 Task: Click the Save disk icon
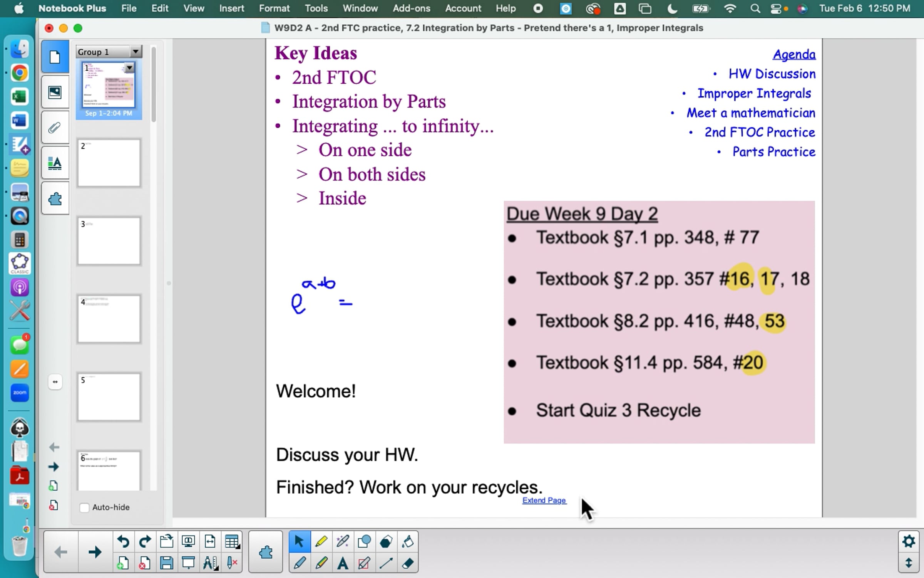166,563
